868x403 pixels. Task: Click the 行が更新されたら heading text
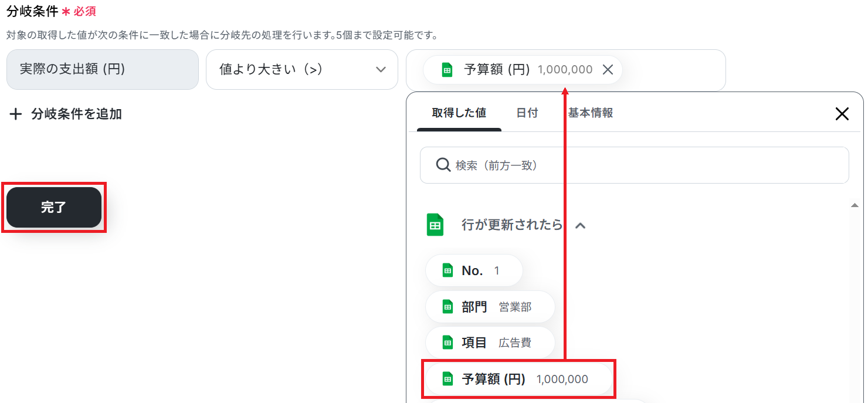(x=512, y=225)
